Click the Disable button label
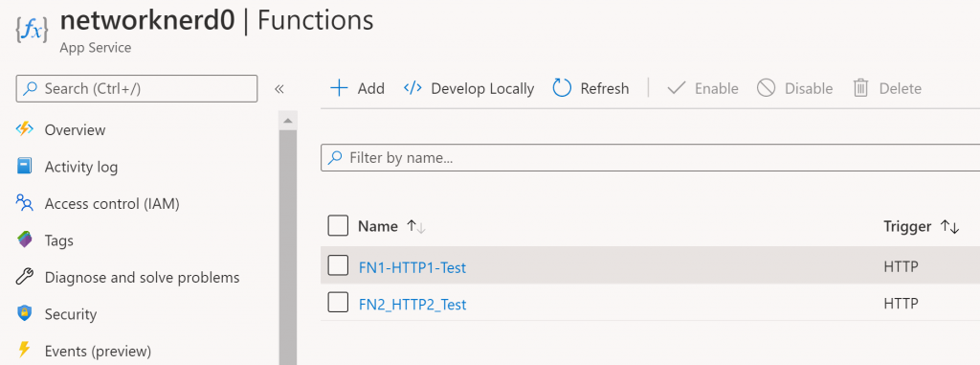This screenshot has width=980, height=365. point(809,89)
